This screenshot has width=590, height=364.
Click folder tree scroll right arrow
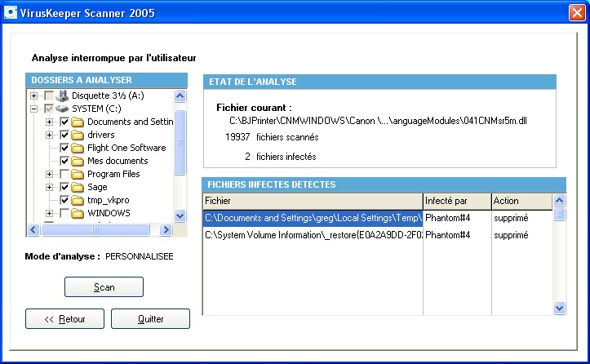[166, 229]
